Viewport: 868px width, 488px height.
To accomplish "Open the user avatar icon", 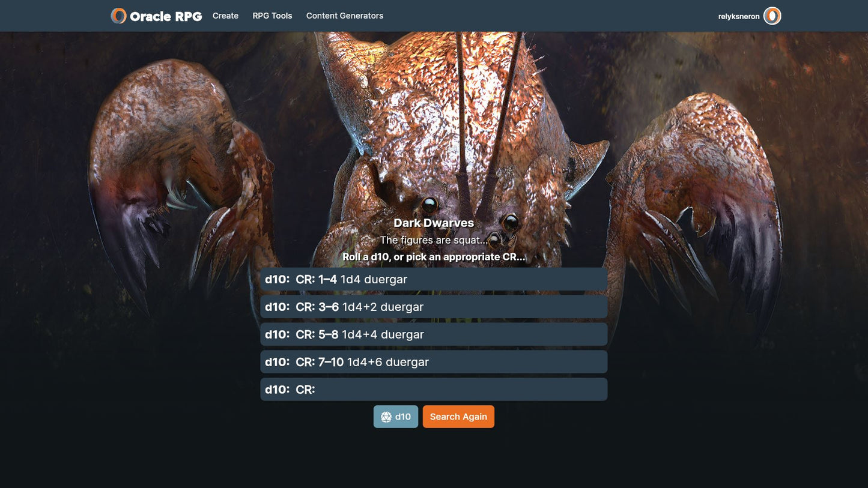I will coord(772,16).
